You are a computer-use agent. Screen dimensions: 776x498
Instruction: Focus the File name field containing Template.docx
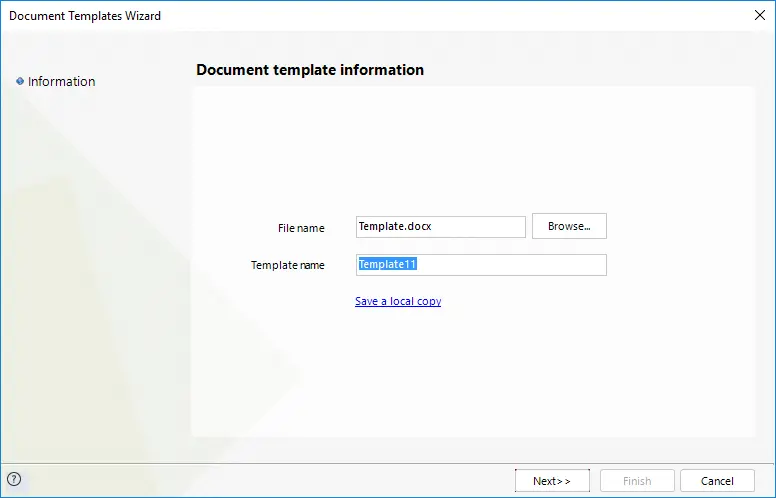440,227
